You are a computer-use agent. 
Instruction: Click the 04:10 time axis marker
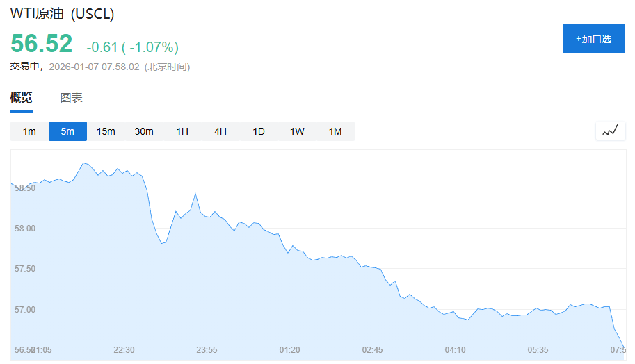[x=456, y=349]
